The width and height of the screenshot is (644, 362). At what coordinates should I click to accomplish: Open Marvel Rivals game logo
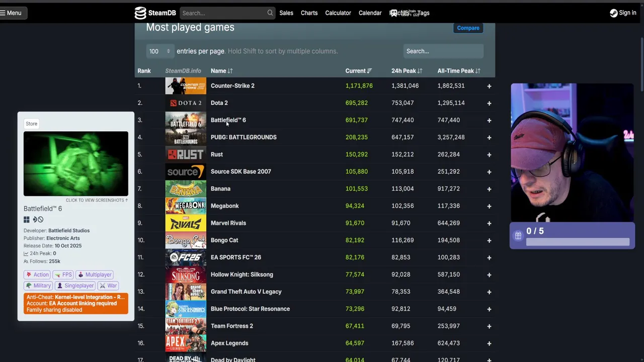[x=186, y=223]
